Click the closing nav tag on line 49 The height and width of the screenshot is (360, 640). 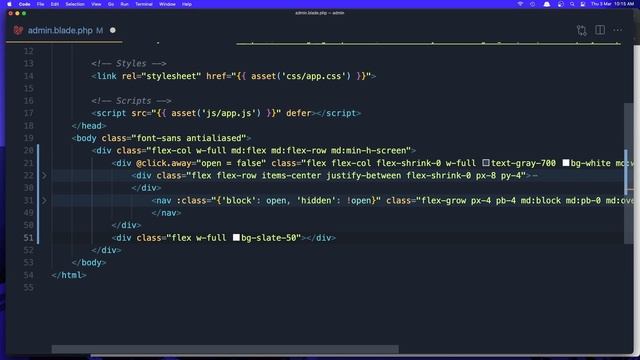tap(167, 213)
